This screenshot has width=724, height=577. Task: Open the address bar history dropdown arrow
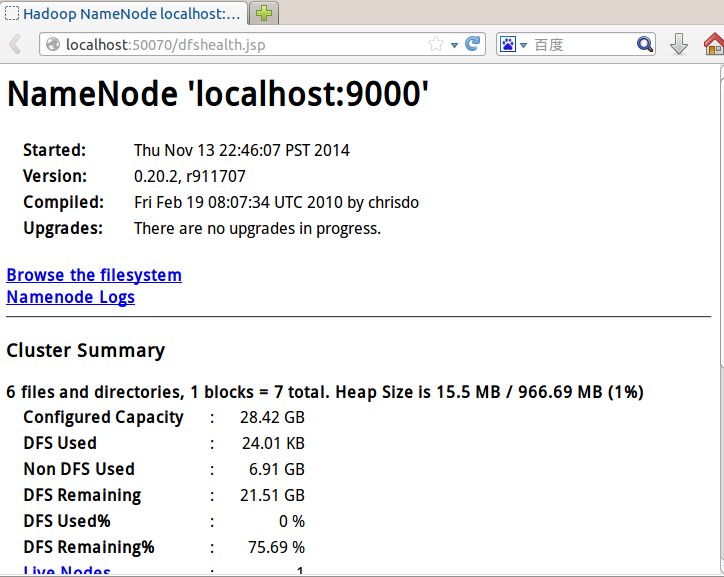(454, 45)
